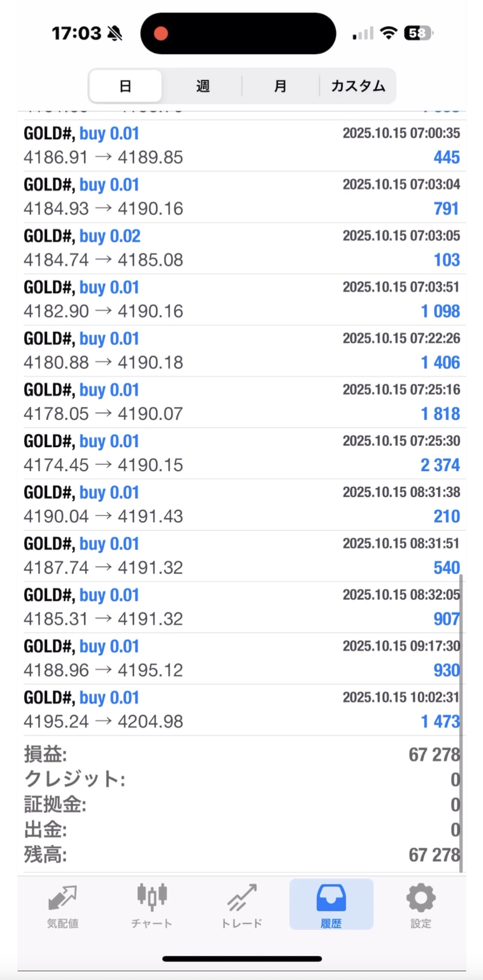Screen dimensions: 483x980
Task: Tap the 損益 total 67 278 row
Action: pos(242,754)
